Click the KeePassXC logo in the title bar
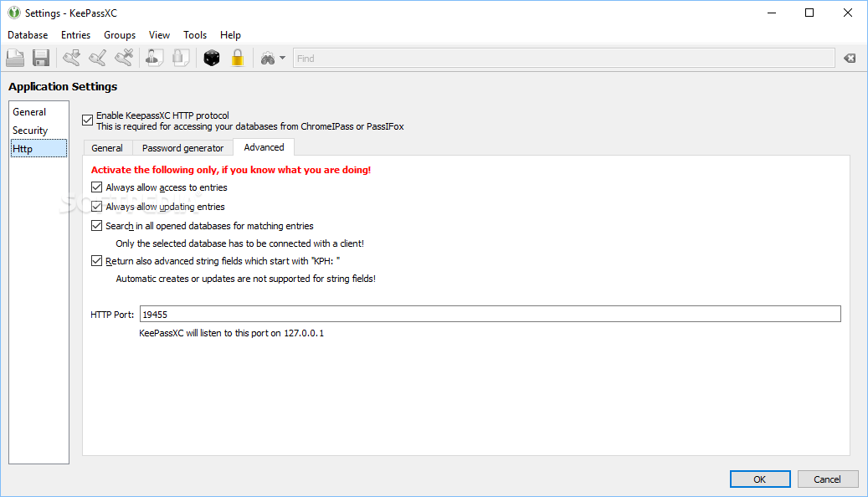This screenshot has height=497, width=868. [x=14, y=13]
